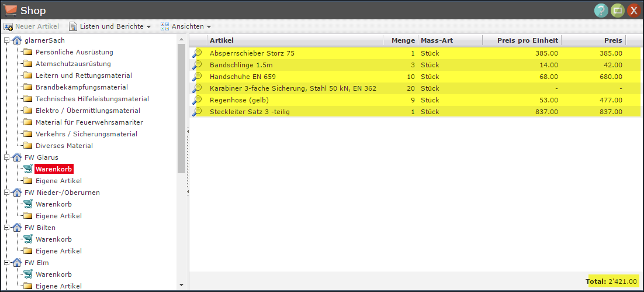Click the house icon of FW Glarus

click(x=17, y=157)
